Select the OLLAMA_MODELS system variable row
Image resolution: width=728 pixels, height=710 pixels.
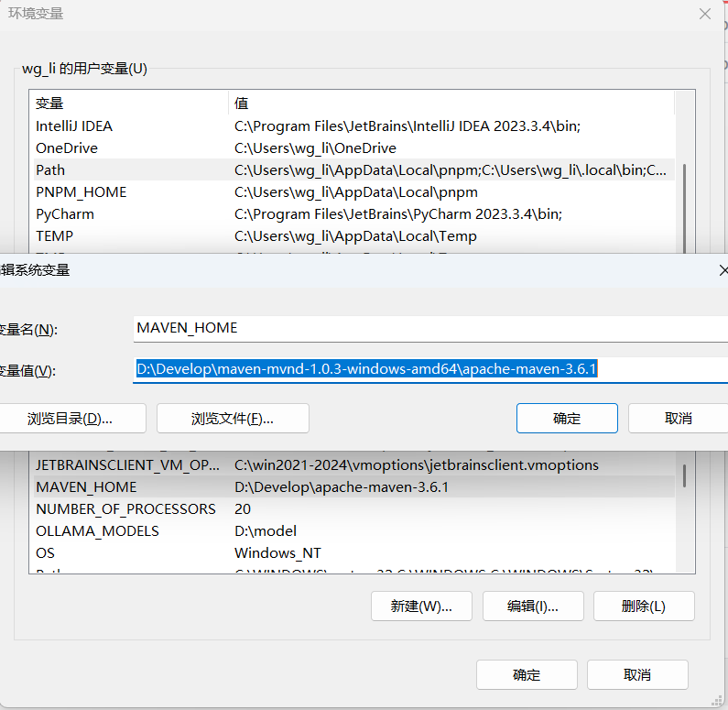[x=353, y=531]
